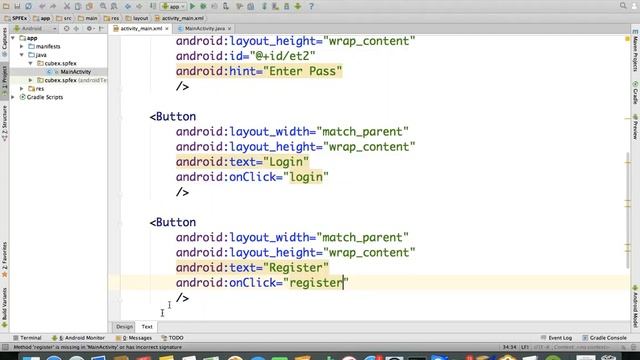Viewport: 640px width, 360px height.
Task: Click the Synchronize toolbar icon
Action: [29, 6]
